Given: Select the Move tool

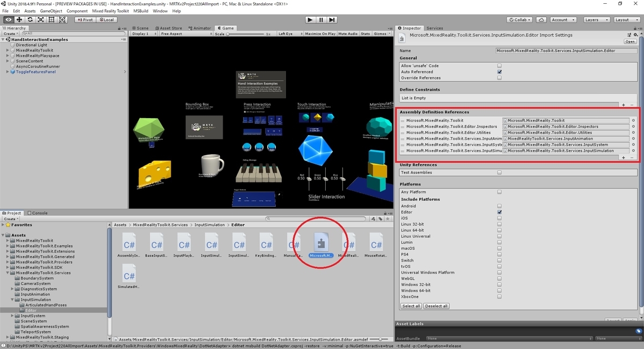Looking at the screenshot, I should pyautogui.click(x=19, y=19).
